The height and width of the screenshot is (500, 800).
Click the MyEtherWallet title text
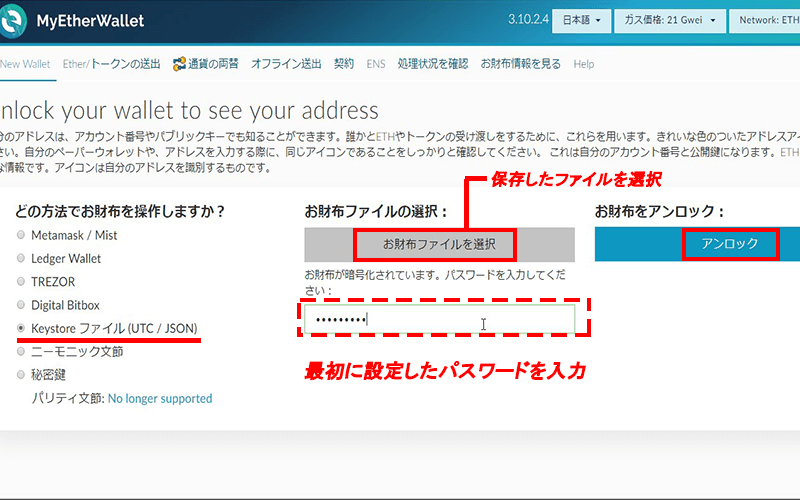pyautogui.click(x=90, y=21)
